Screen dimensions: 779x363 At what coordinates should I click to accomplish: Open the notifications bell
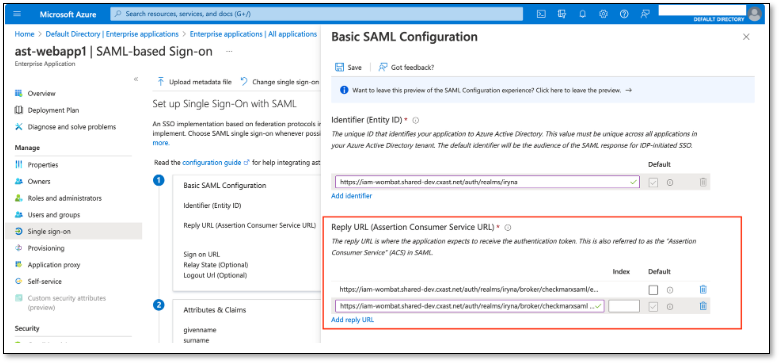point(583,14)
